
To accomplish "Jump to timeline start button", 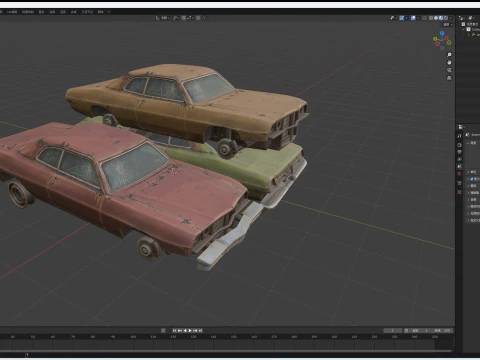I will click(174, 330).
